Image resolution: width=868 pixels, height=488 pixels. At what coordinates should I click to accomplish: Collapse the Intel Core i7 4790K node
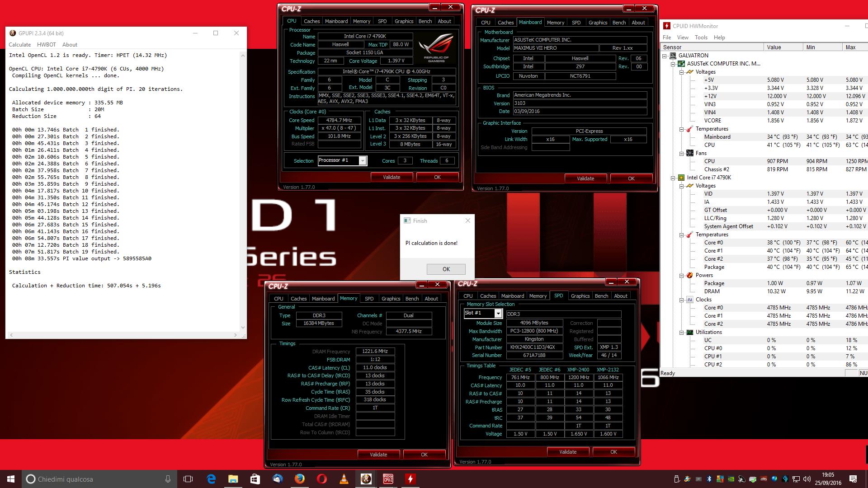pyautogui.click(x=673, y=178)
